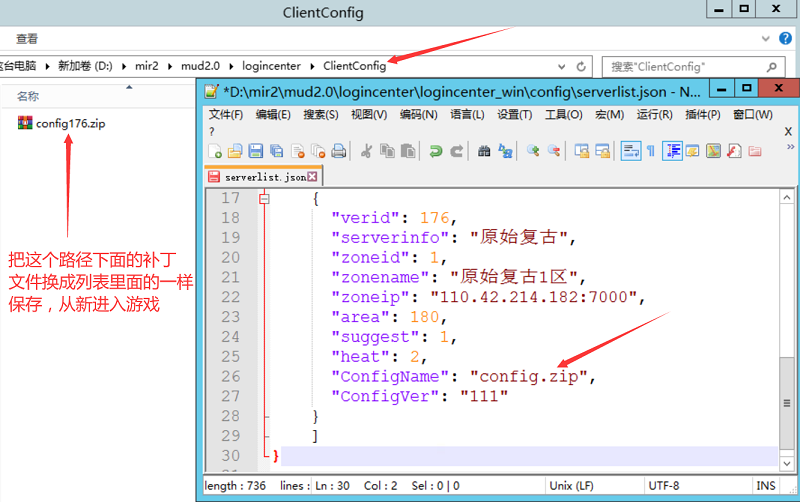Click the UTF-8 encoding in status bar
800x502 pixels.
coord(663,486)
